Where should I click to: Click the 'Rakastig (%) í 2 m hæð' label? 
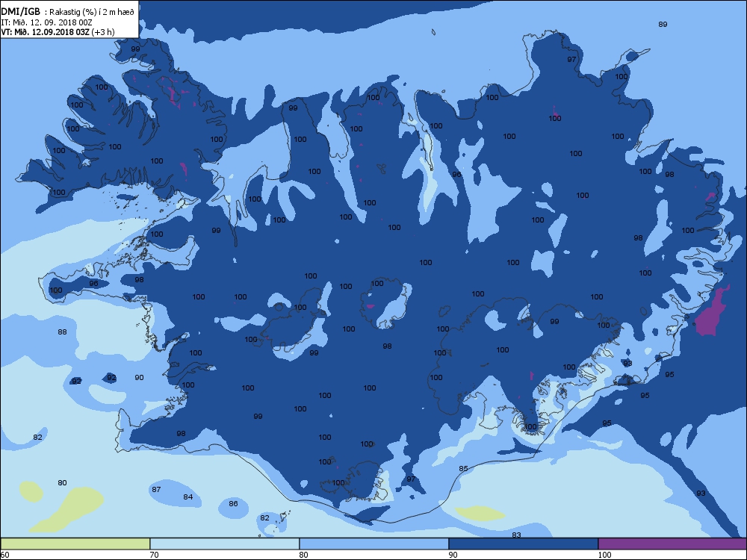(92, 13)
